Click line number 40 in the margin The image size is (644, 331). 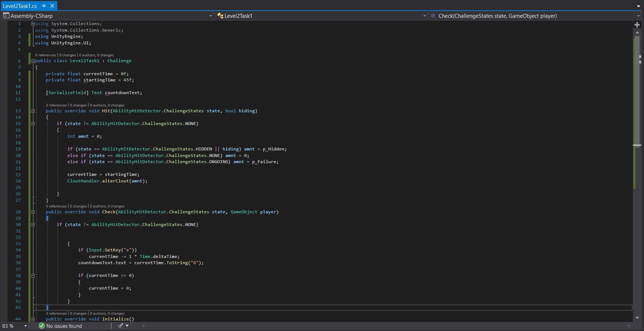click(18, 287)
